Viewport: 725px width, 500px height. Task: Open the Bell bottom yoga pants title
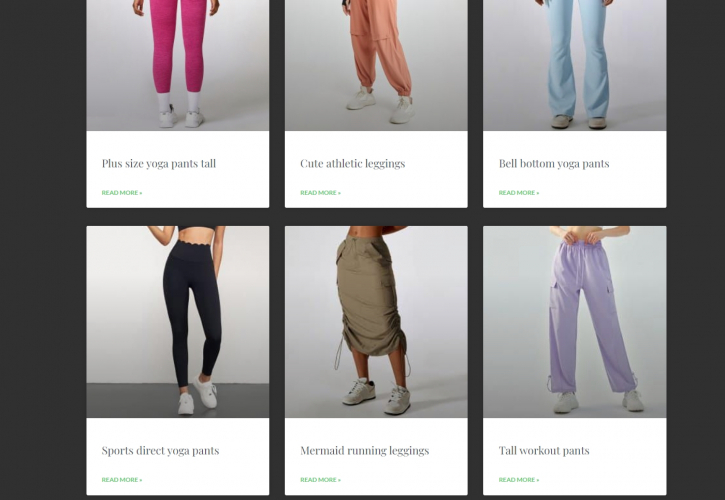pyautogui.click(x=553, y=164)
